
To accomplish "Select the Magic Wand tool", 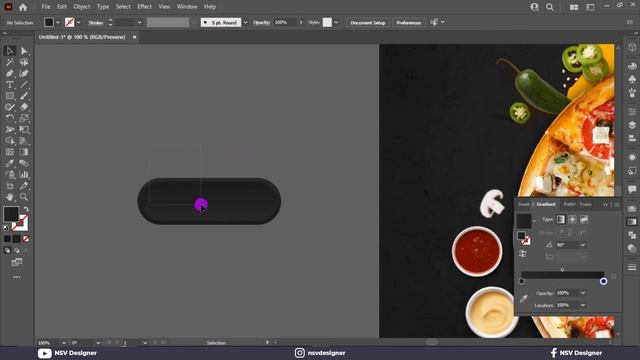I will coord(10,62).
